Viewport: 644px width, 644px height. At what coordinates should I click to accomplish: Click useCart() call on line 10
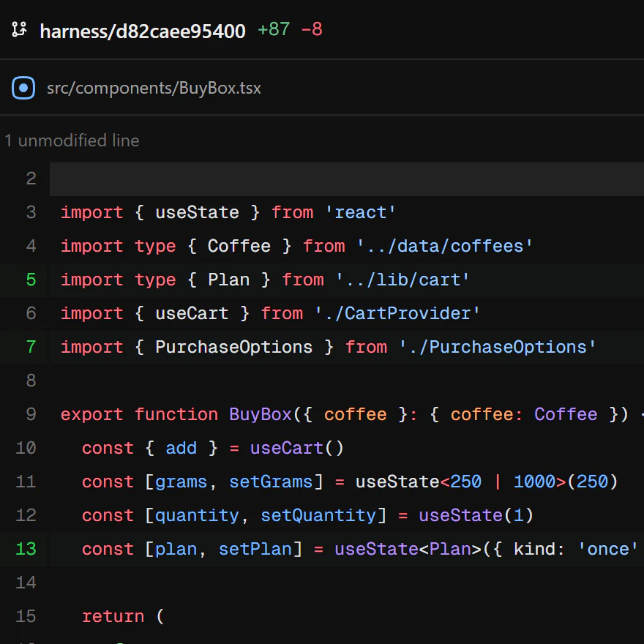(297, 448)
